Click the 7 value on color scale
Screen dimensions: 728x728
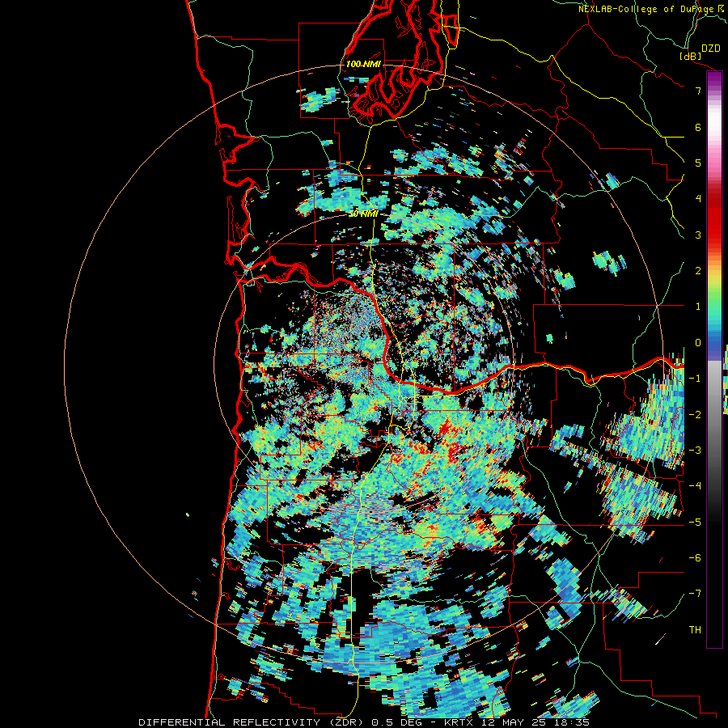pos(698,91)
